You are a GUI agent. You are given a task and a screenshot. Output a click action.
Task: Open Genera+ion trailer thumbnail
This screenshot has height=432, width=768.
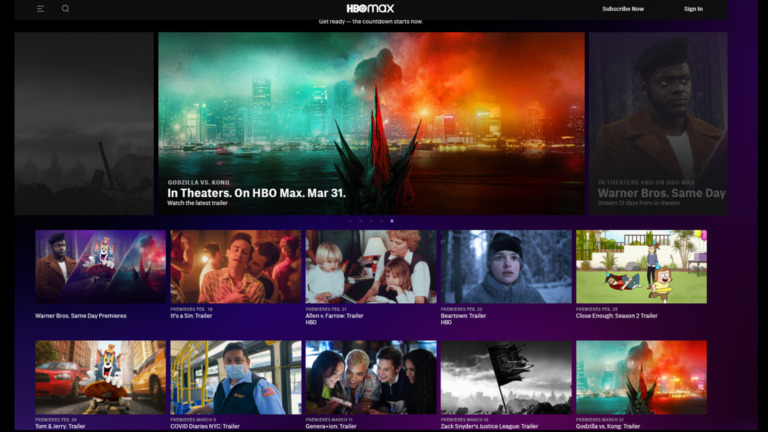[371, 377]
